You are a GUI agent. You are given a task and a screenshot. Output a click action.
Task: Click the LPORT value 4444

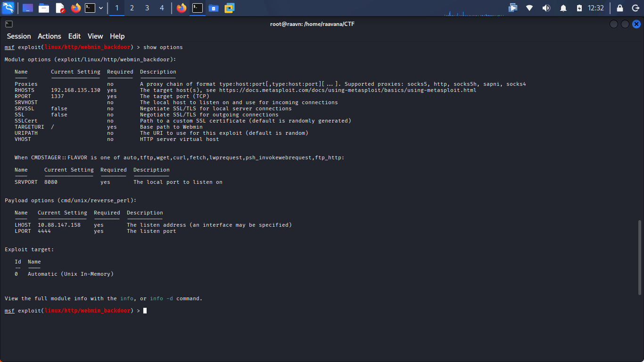[x=44, y=231]
